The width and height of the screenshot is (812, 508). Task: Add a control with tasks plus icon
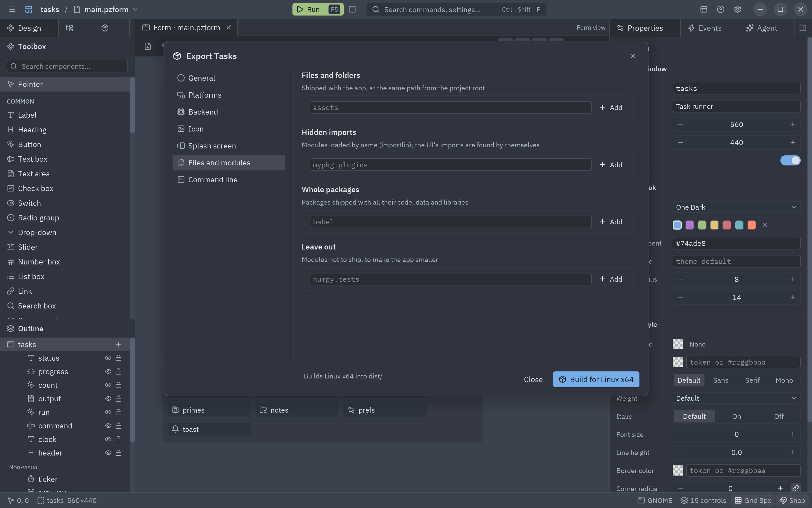(x=118, y=344)
